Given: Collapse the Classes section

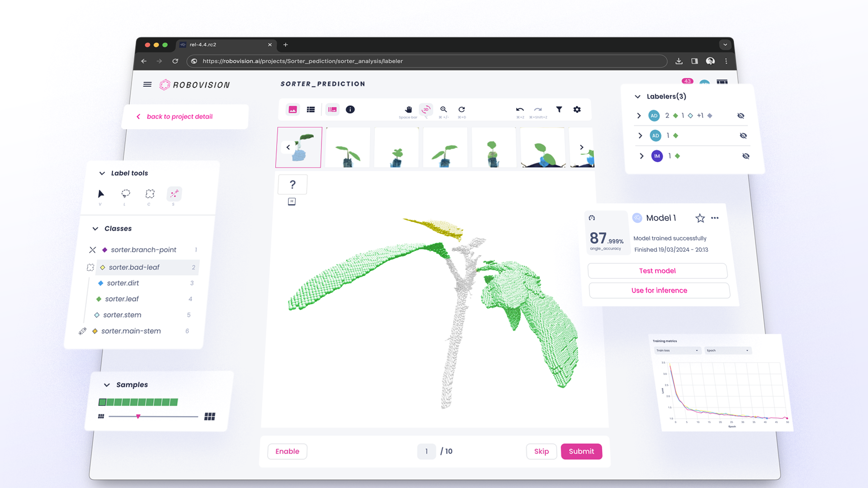Looking at the screenshot, I should pyautogui.click(x=95, y=228).
